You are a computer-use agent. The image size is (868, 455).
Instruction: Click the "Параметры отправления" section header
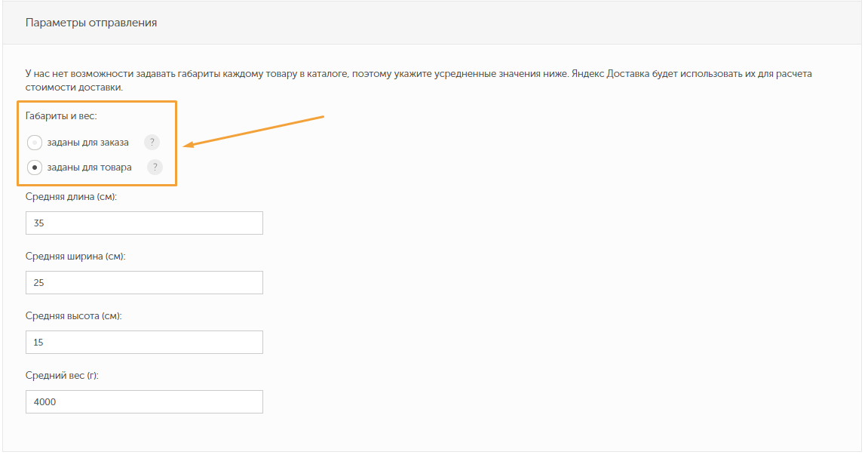[91, 23]
